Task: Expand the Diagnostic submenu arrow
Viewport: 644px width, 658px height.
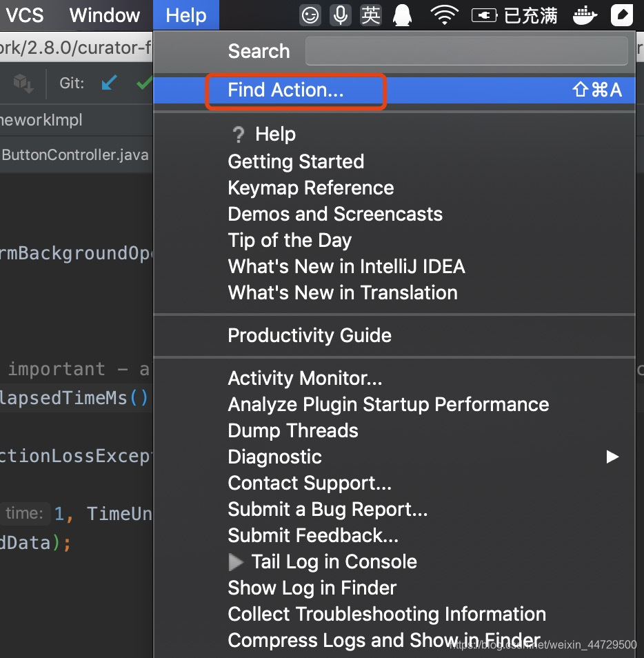Action: point(612,457)
